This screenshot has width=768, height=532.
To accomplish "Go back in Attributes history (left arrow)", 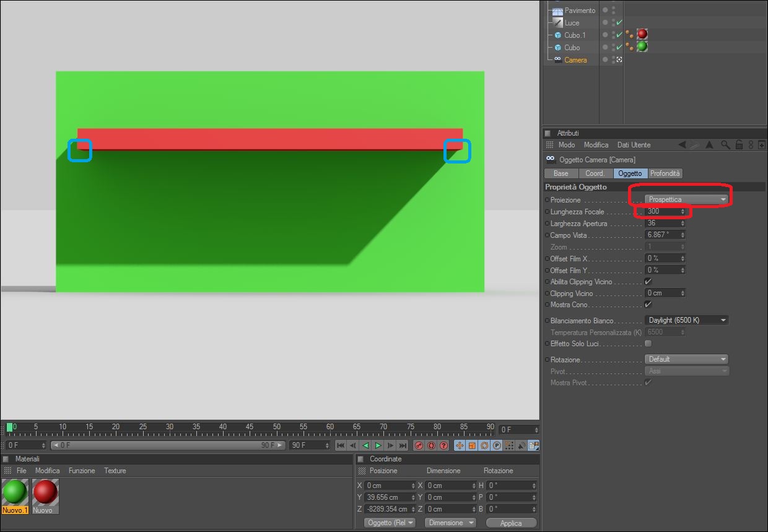I will pos(682,145).
